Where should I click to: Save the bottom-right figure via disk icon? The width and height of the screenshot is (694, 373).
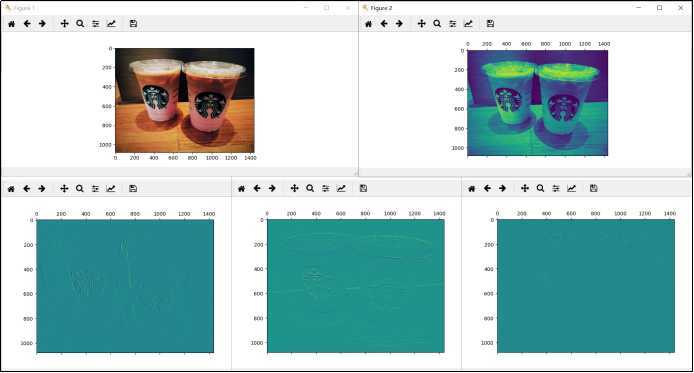(594, 188)
